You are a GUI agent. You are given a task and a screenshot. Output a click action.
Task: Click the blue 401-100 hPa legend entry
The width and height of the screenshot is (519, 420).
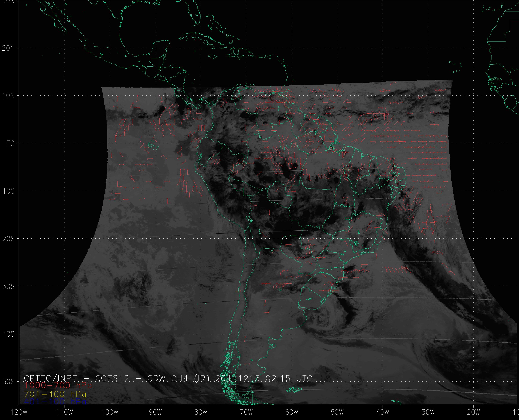pos(55,402)
